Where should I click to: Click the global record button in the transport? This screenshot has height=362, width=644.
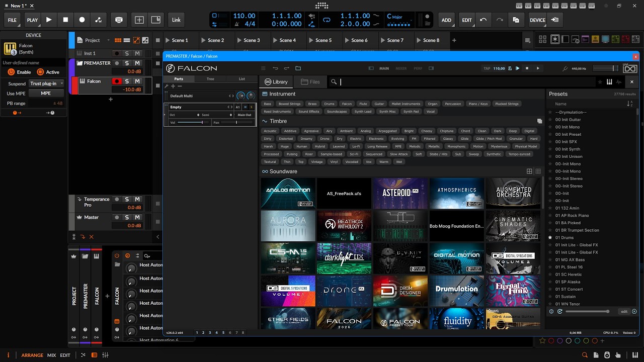(82, 20)
